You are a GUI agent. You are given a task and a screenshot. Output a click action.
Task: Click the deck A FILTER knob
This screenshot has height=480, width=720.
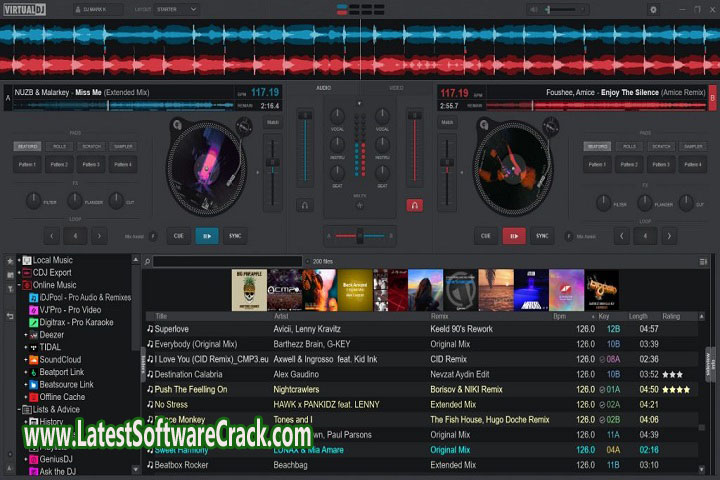[x=33, y=201]
